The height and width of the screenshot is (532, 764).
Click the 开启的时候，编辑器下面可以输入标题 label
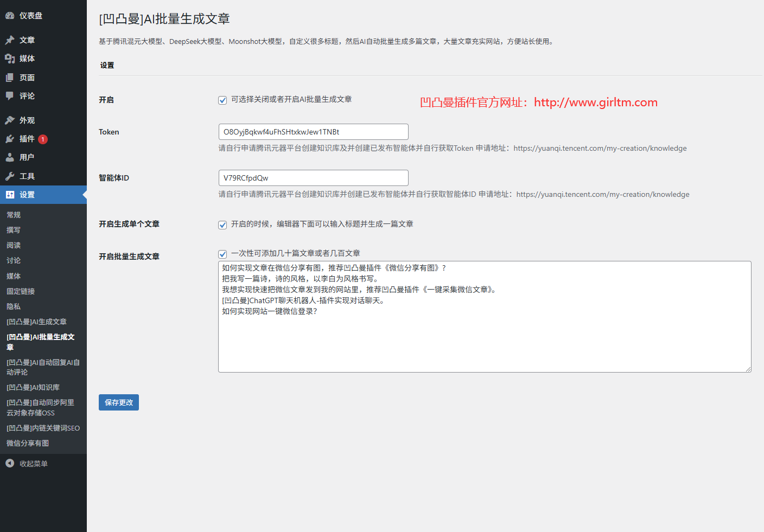pyautogui.click(x=322, y=224)
